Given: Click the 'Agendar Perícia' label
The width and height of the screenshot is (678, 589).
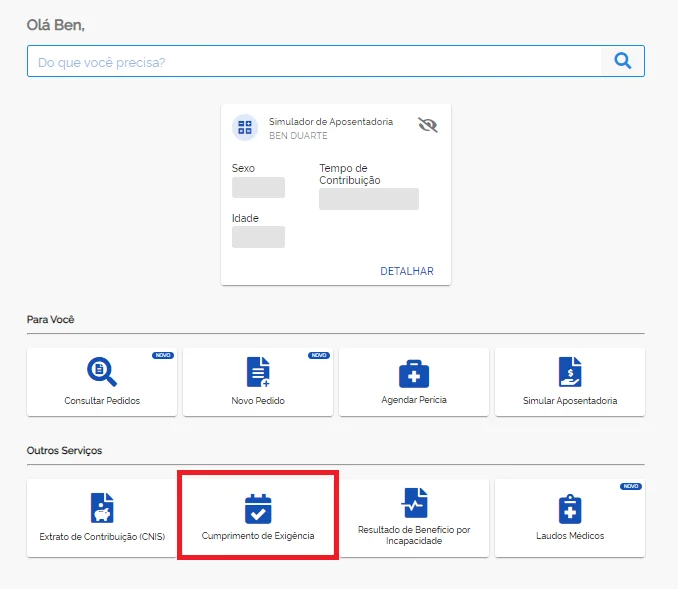Looking at the screenshot, I should [414, 400].
